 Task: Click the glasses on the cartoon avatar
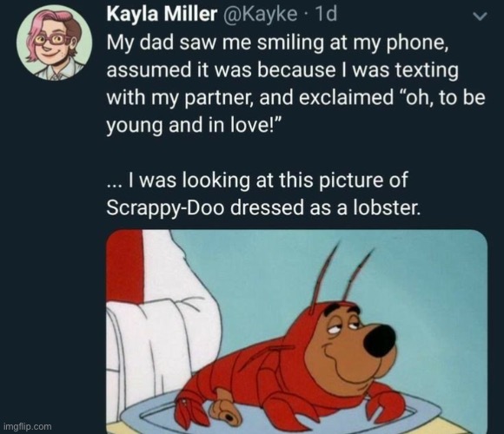coord(53,40)
